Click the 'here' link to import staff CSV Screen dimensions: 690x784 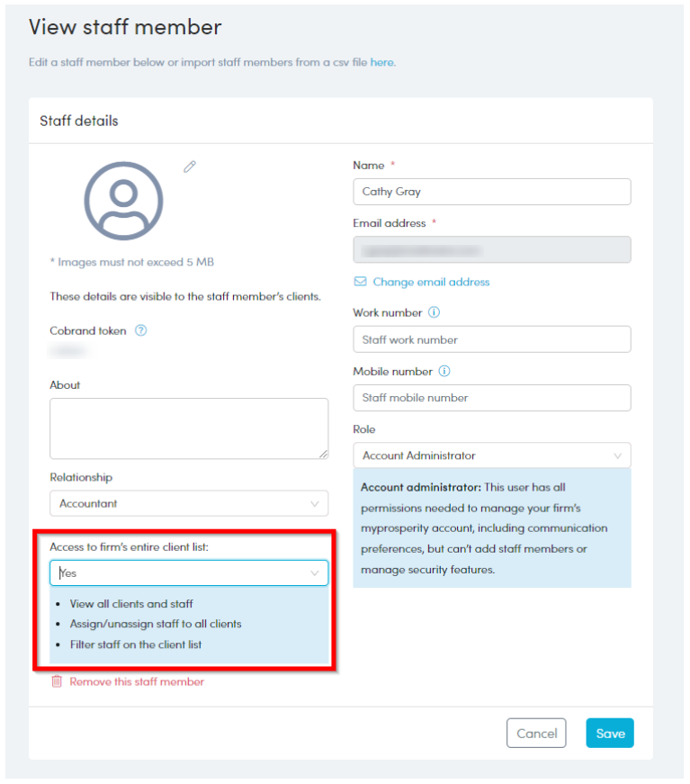pos(381,63)
